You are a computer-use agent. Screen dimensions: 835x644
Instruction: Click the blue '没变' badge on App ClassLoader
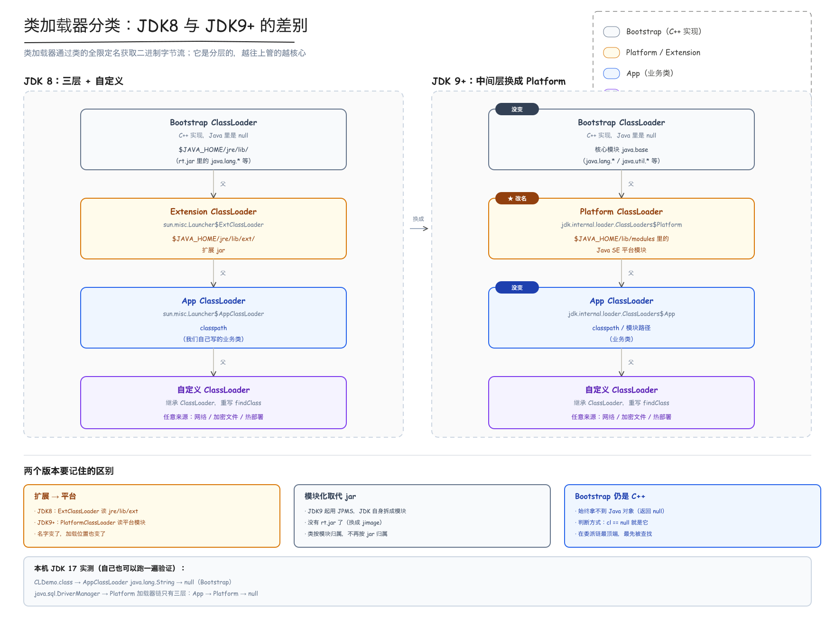517,287
